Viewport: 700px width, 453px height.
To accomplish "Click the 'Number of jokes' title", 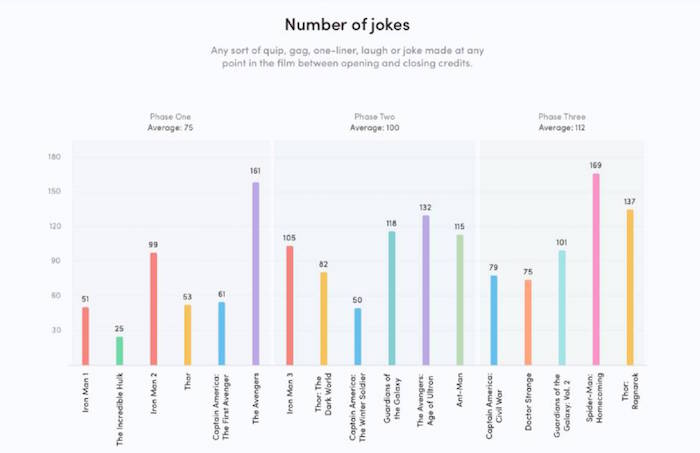I will [x=349, y=23].
